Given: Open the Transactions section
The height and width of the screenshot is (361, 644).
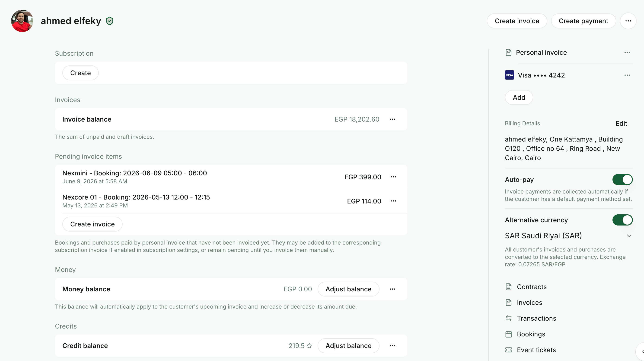Looking at the screenshot, I should tap(536, 319).
